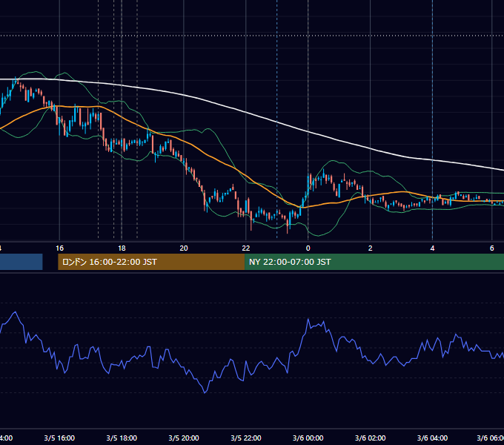Click the '3/5 18:00' date label
This screenshot has width=504, height=445.
[122, 438]
